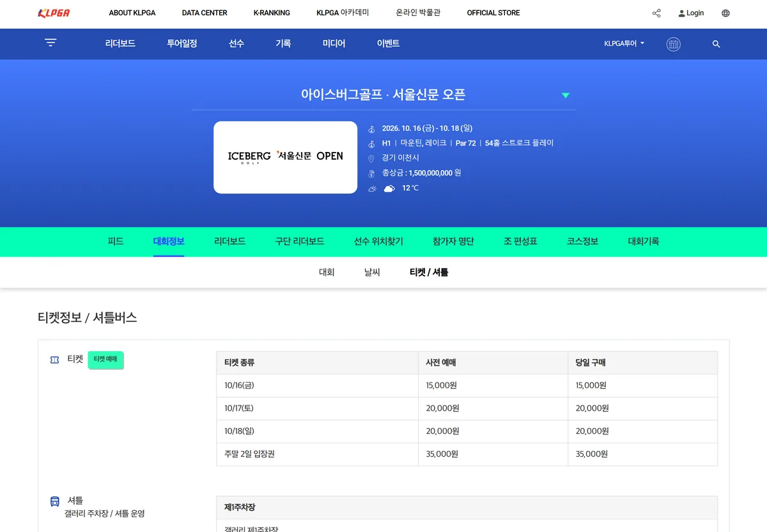Click the 주말 2일 입장권 row
Viewport: 767px width, 532px height.
[x=467, y=455]
